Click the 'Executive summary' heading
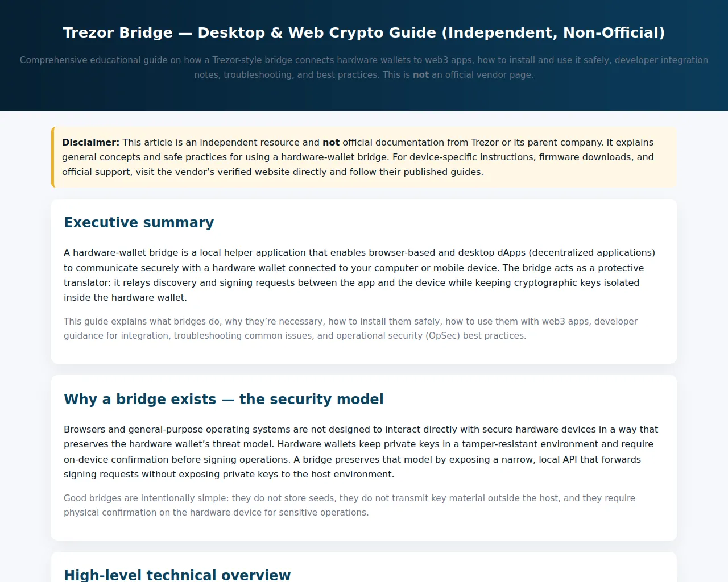728x582 pixels. [x=139, y=222]
